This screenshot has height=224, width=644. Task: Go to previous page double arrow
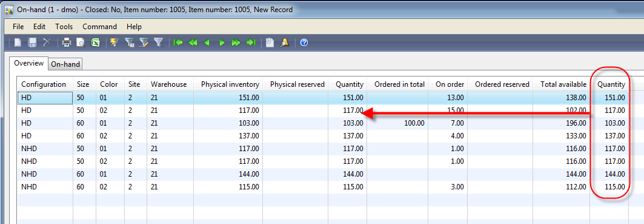click(193, 42)
